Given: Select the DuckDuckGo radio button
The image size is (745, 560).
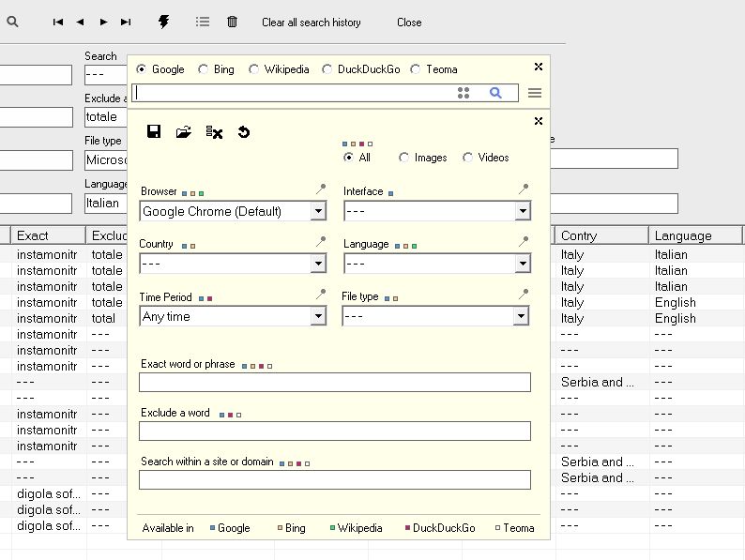Looking at the screenshot, I should coord(327,69).
